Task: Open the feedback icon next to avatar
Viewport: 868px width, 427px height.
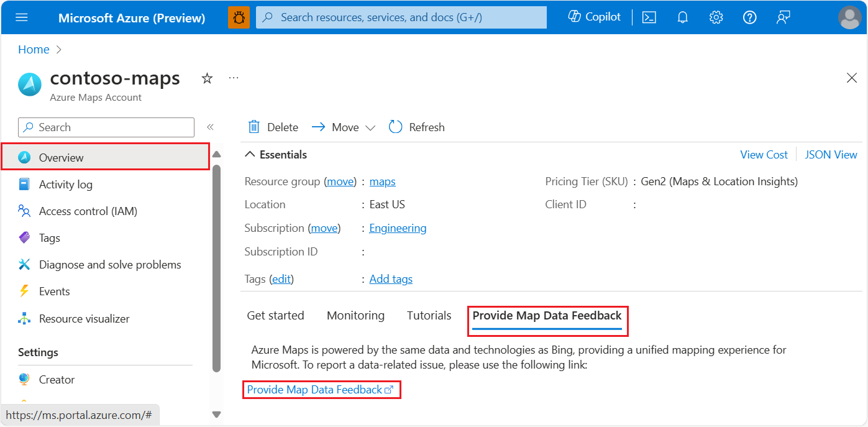Action: point(783,17)
